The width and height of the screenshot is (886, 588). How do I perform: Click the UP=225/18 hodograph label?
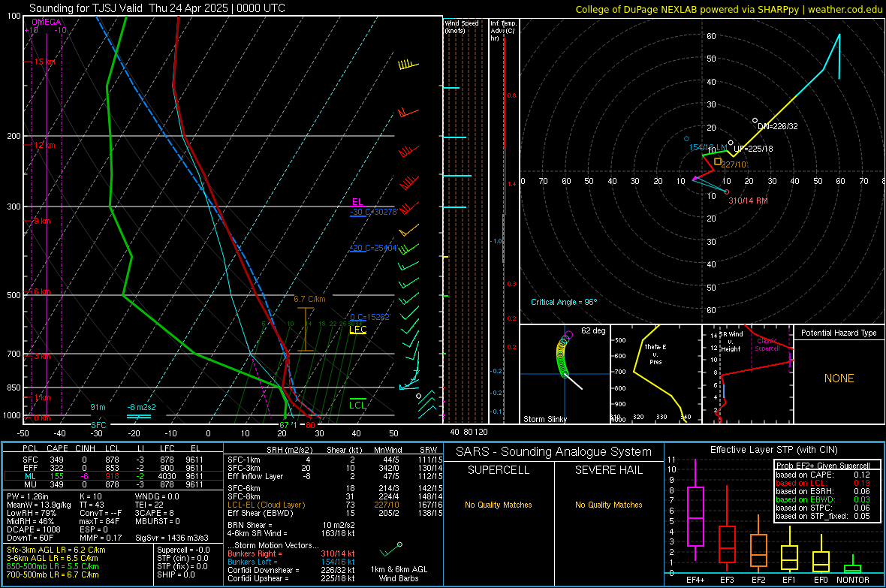[753, 149]
